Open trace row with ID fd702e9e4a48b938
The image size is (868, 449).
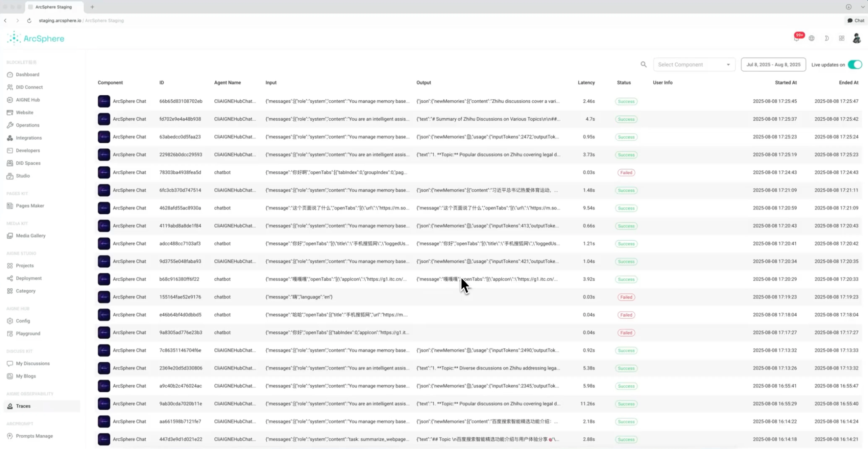478,119
